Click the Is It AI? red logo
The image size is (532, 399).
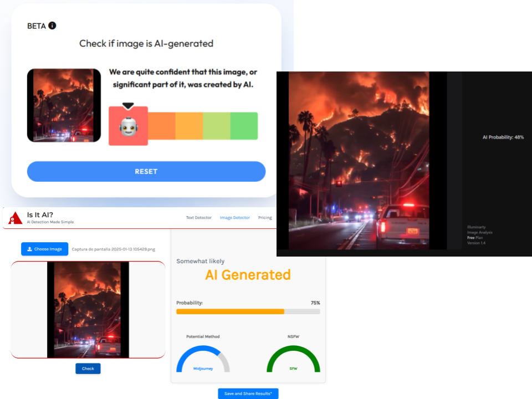[16, 218]
